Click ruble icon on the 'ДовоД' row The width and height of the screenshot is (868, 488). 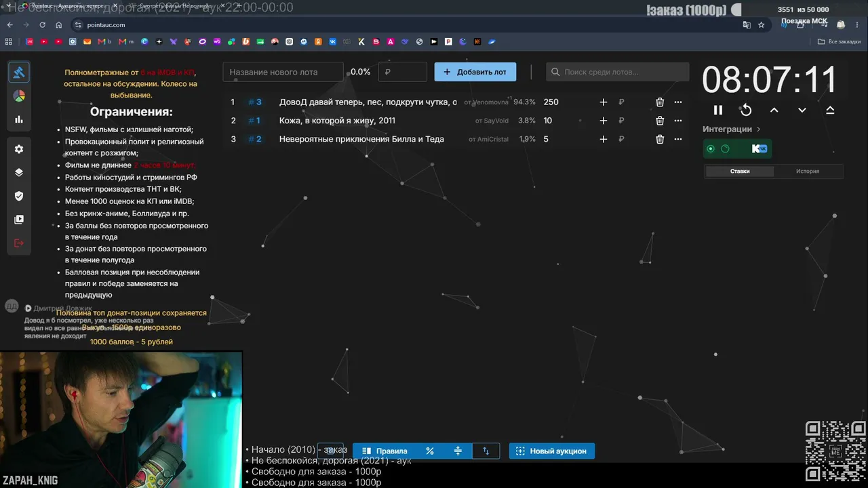[x=621, y=102]
